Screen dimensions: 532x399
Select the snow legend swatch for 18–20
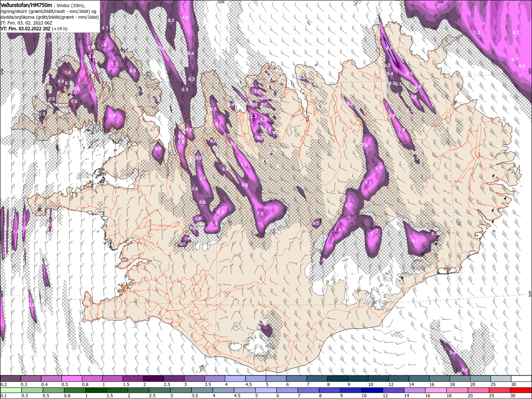click(460, 379)
